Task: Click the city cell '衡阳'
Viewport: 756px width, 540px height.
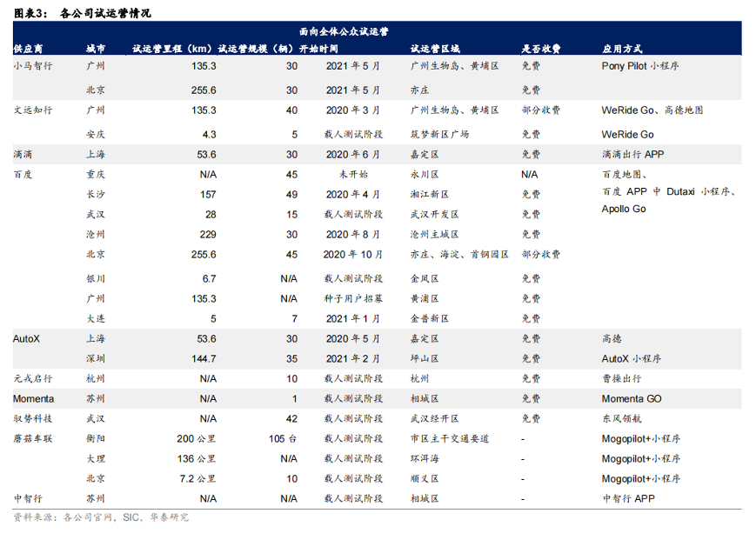Action: [x=96, y=439]
